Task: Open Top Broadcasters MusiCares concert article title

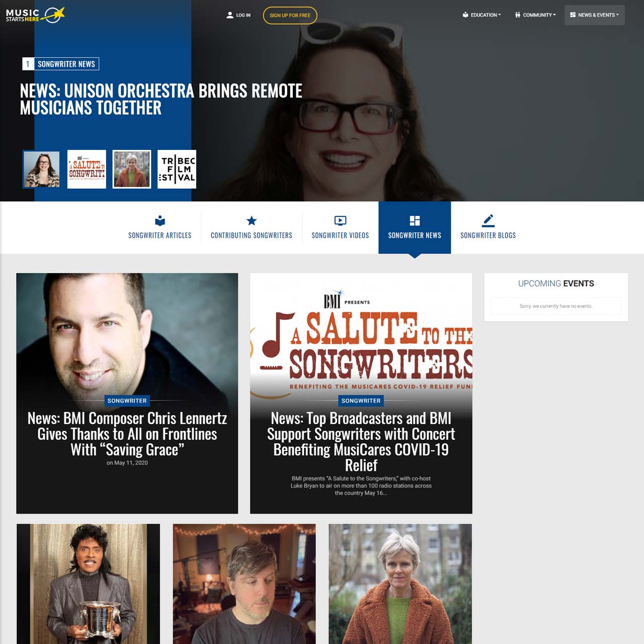Action: [361, 442]
